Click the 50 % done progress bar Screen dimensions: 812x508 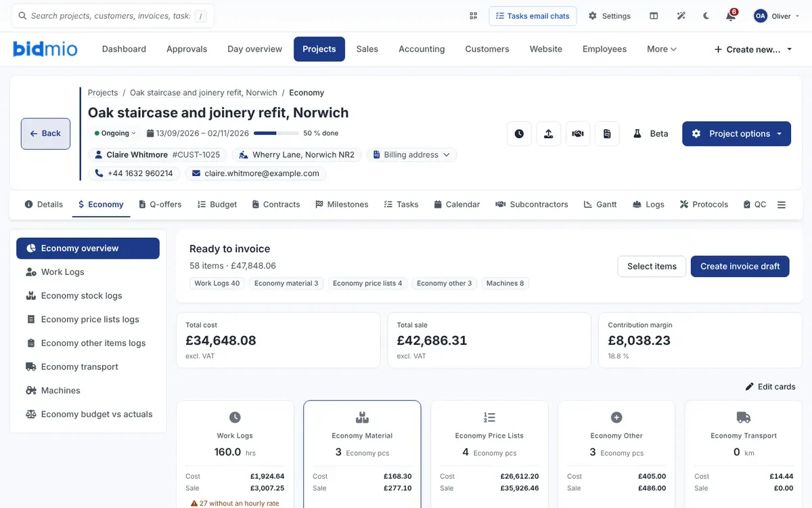(276, 133)
